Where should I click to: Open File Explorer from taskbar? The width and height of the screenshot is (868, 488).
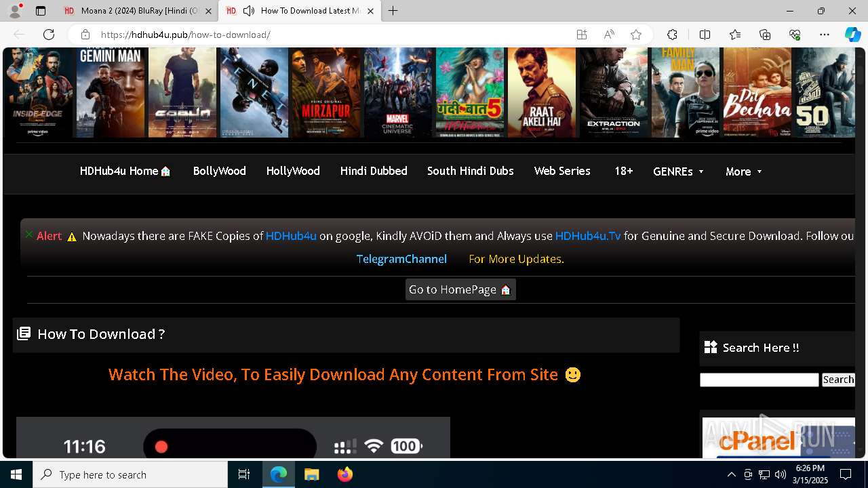pos(311,474)
